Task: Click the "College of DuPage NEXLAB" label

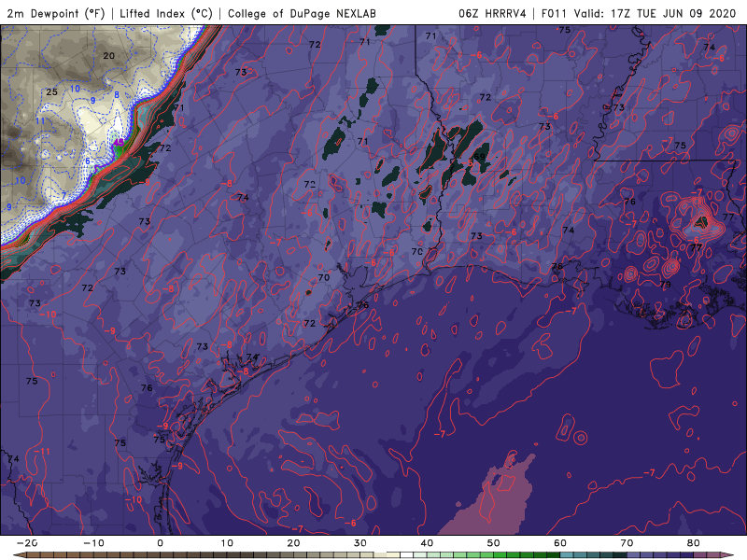Action: (x=302, y=13)
